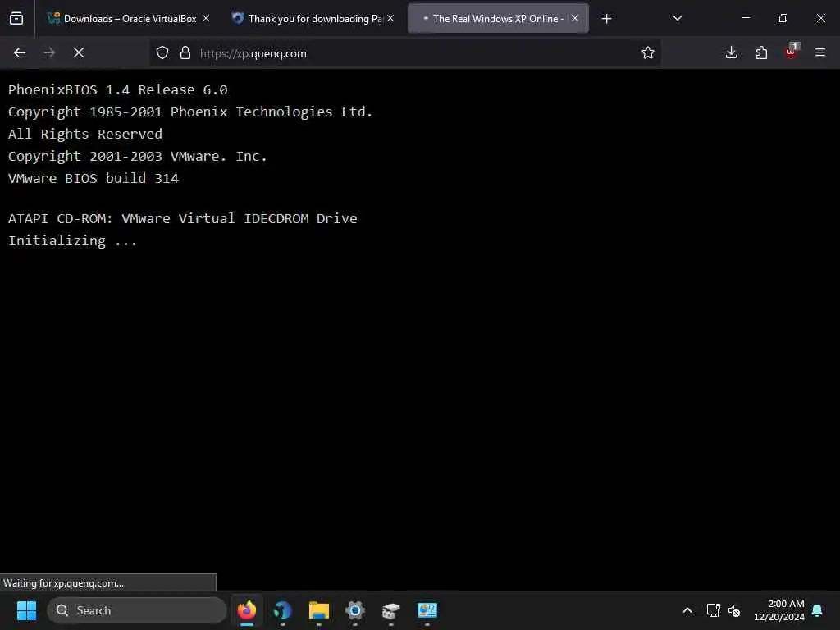Close the Thank you for downloading tab
The image size is (840, 630).
click(x=390, y=18)
